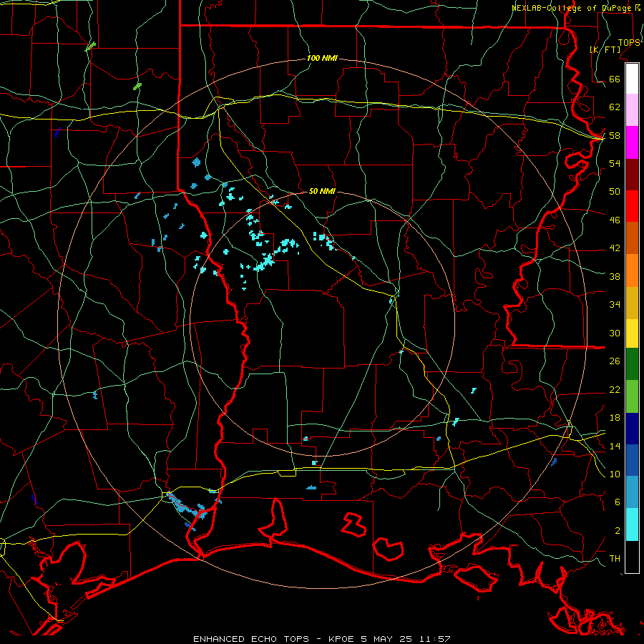644x644 pixels.
Task: Click legend value 42
Action: click(x=615, y=248)
